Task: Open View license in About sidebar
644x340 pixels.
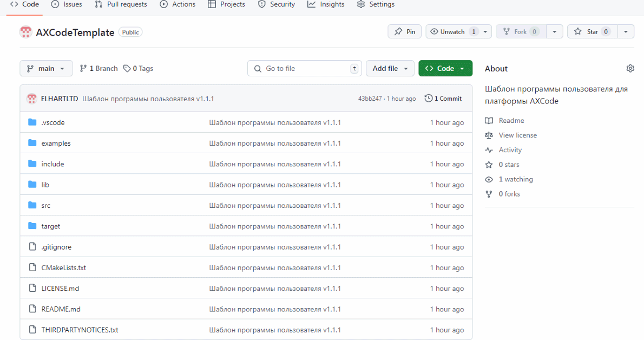Action: [511, 135]
